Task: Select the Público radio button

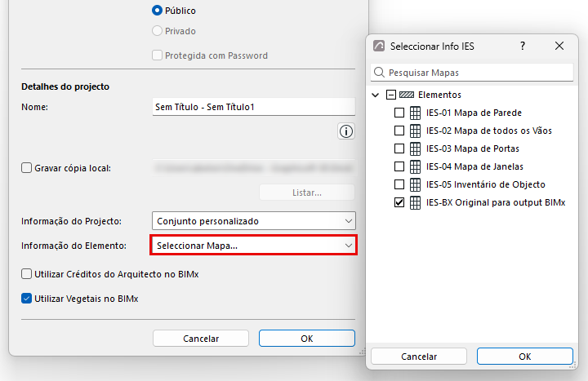Action: (157, 11)
